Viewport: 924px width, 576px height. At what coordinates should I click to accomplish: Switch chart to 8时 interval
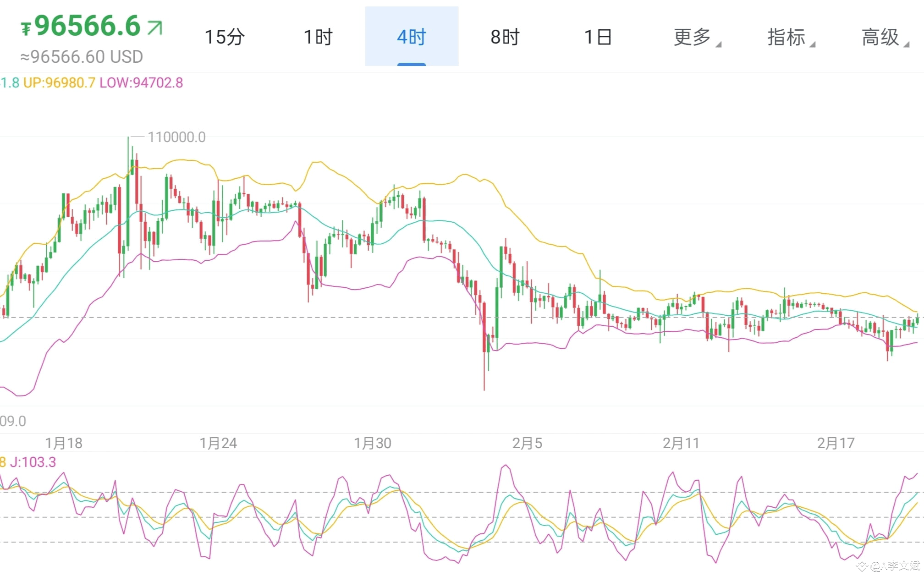pyautogui.click(x=505, y=37)
